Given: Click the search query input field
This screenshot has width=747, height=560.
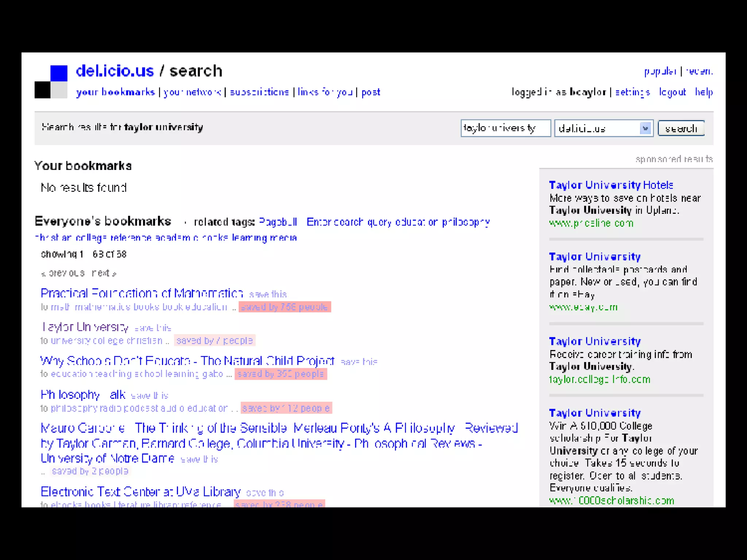Looking at the screenshot, I should pyautogui.click(x=505, y=128).
